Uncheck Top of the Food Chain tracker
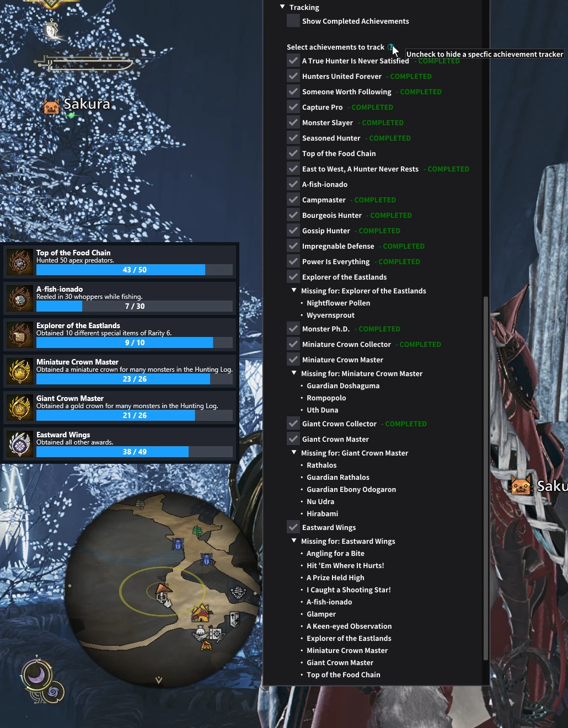 click(x=293, y=153)
